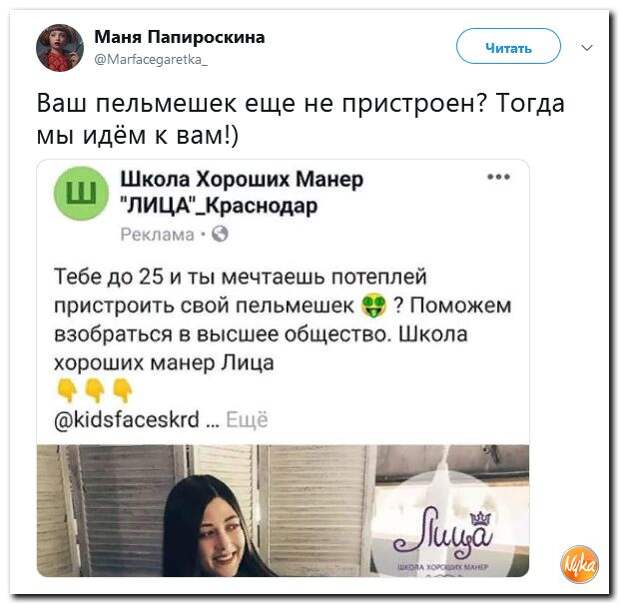The width and height of the screenshot is (620, 605).
Task: Click the Читать follow button
Action: pyautogui.click(x=508, y=46)
